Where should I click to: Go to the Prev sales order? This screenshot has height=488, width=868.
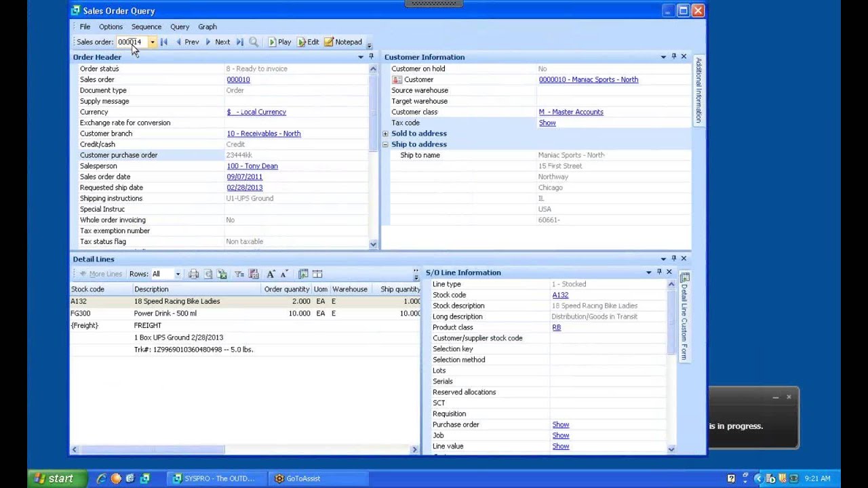(187, 42)
